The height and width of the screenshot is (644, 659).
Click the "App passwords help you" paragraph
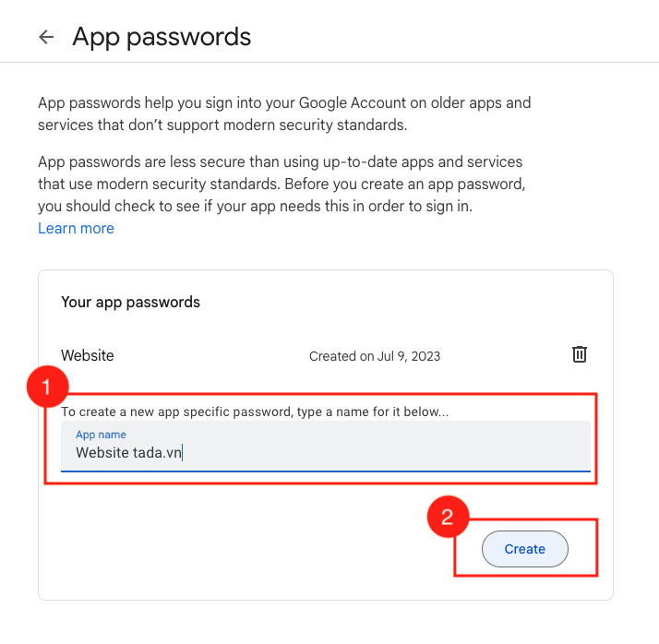click(x=284, y=113)
